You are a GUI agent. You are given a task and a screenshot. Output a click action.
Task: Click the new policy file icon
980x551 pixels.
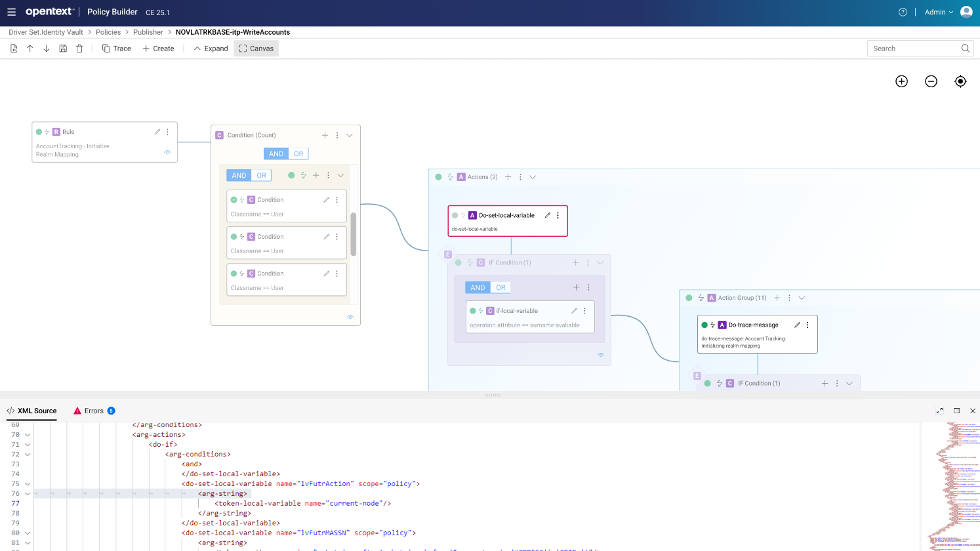[14, 49]
